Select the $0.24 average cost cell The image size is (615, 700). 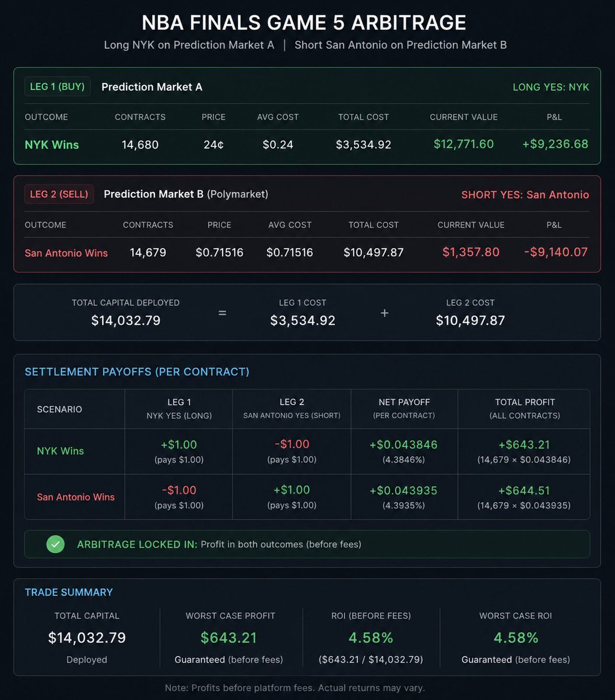[278, 145]
